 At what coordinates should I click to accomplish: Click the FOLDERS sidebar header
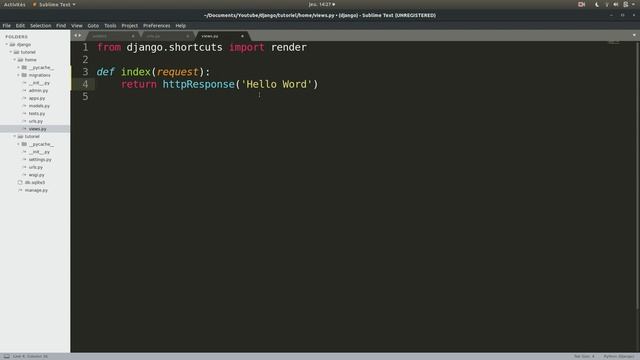pos(17,37)
